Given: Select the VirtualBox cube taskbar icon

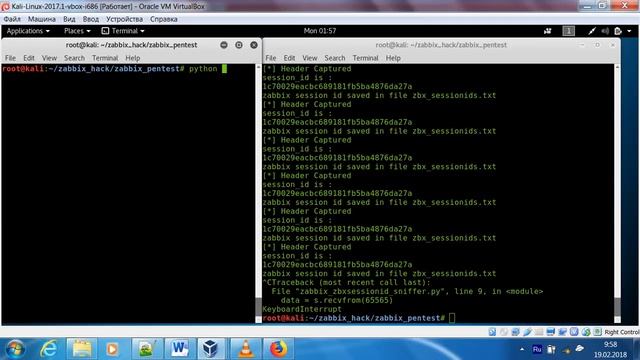Looking at the screenshot, I should click(x=211, y=349).
